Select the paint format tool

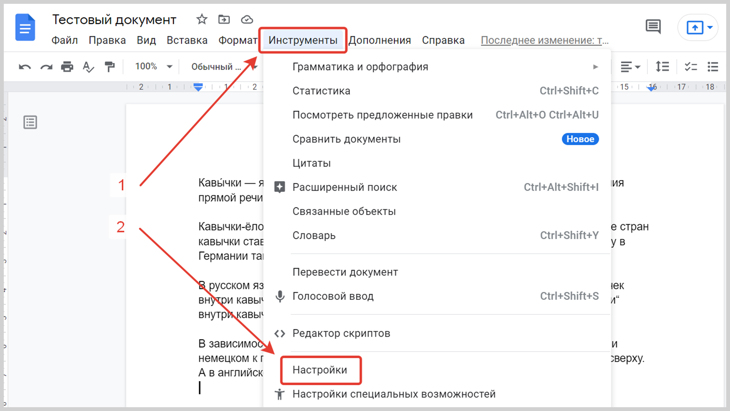click(x=109, y=67)
